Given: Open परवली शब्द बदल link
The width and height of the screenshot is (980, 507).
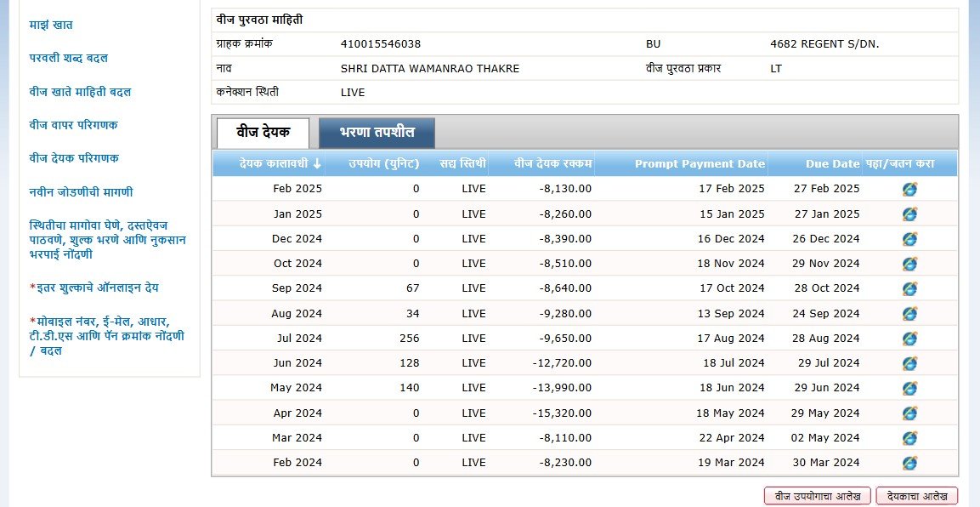Looking at the screenshot, I should point(68,59).
